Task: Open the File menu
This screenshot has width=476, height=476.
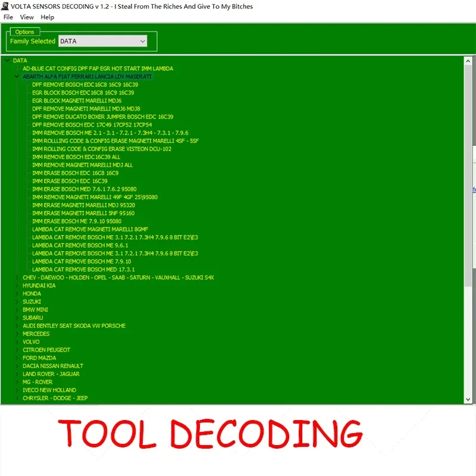Action: point(8,17)
